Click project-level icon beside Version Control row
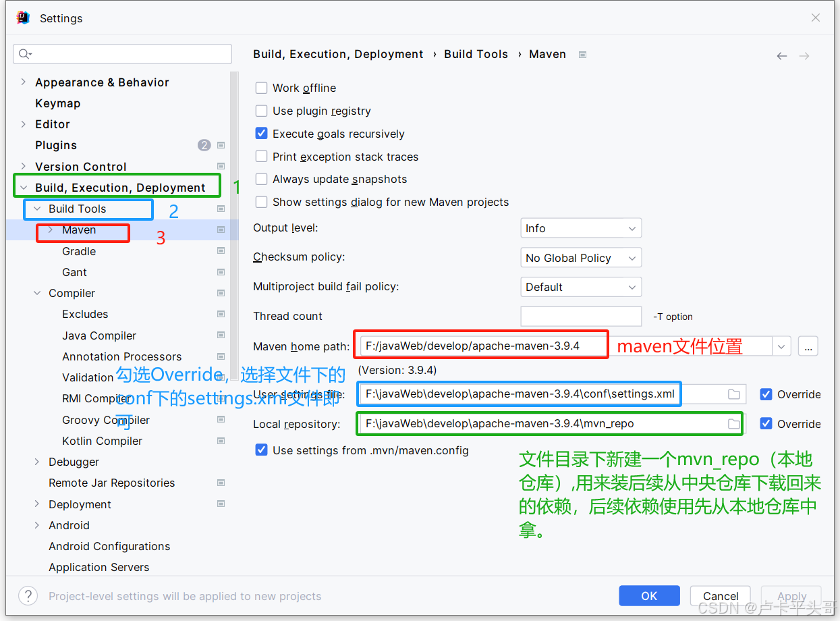Image resolution: width=840 pixels, height=621 pixels. coord(221,166)
